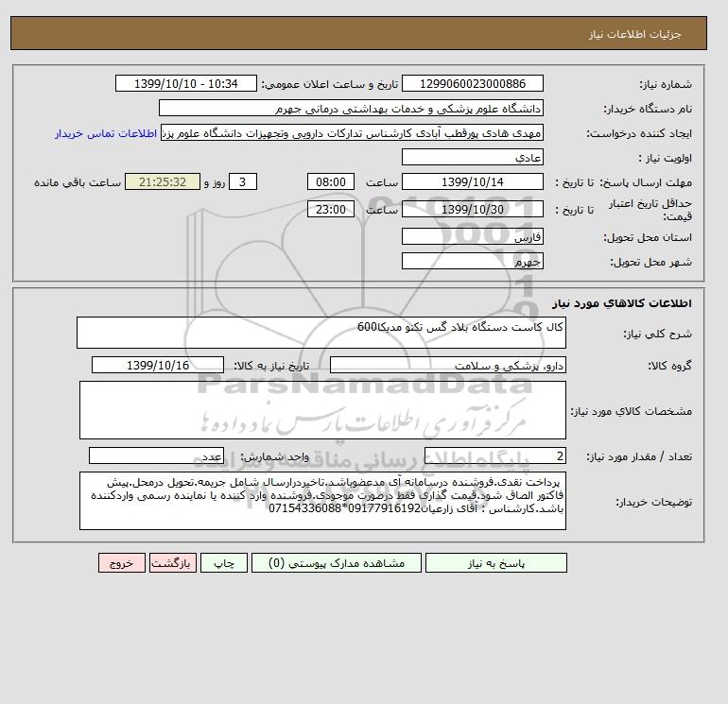Click the مشخصات کالای مورد نیاز label

coord(631,411)
